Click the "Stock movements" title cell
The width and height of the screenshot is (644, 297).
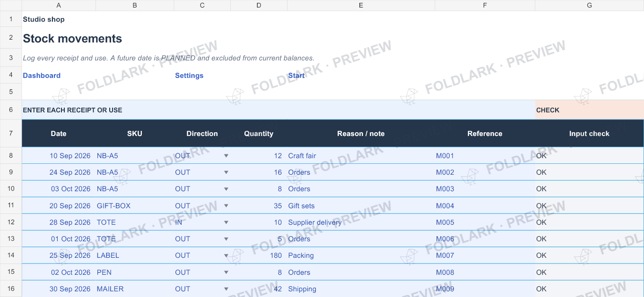click(72, 39)
